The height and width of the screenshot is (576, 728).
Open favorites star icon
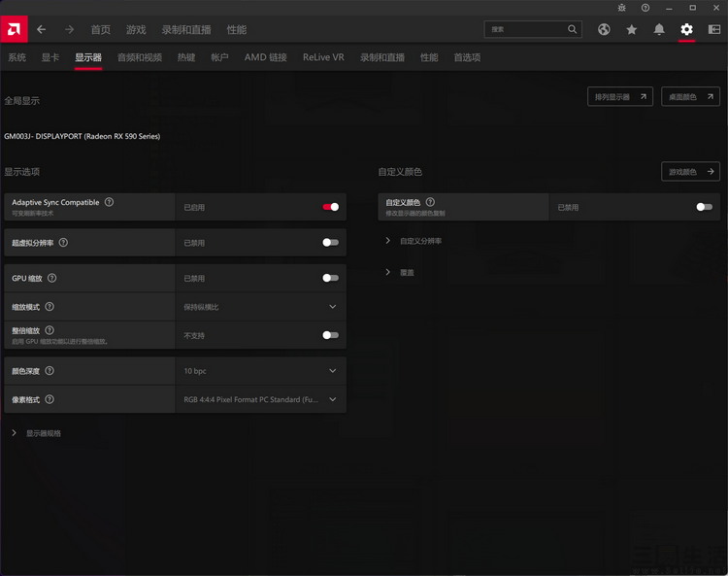click(632, 30)
